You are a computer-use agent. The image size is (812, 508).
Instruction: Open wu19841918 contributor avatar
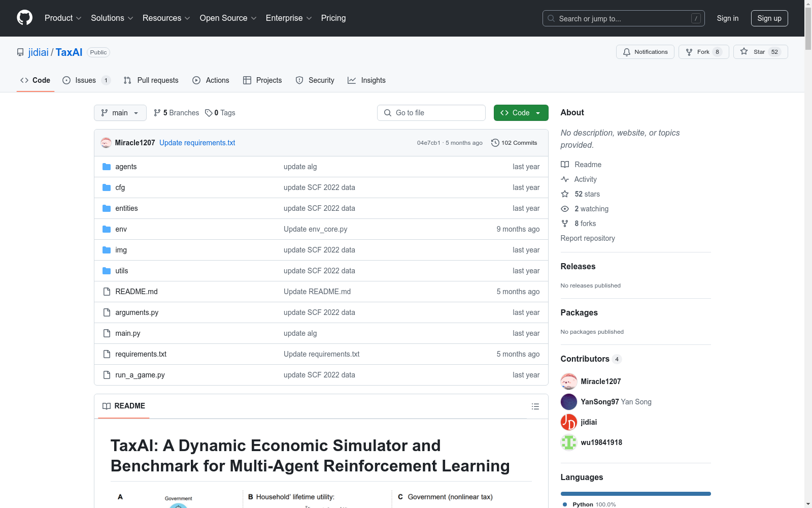[569, 442]
